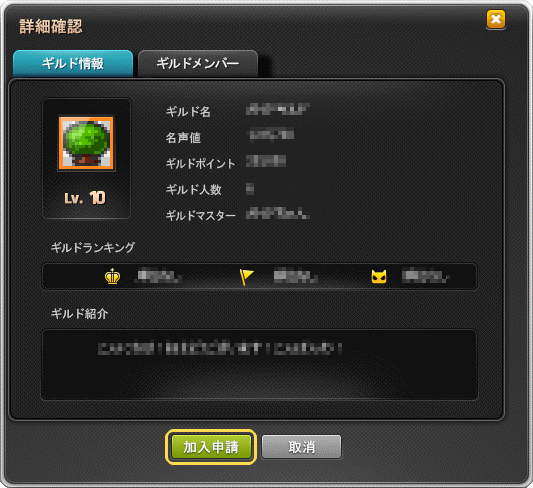Image resolution: width=533 pixels, height=488 pixels.
Task: Click the yellow cat mask ranking icon
Action: coord(379,277)
